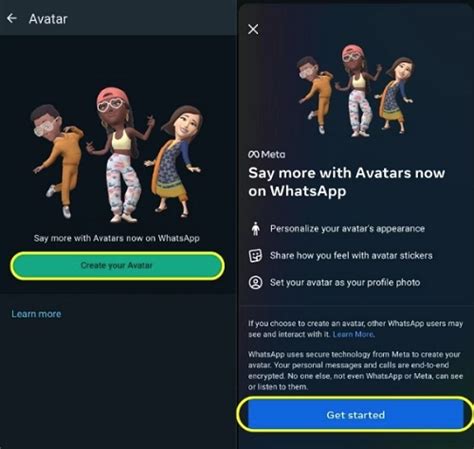
Task: Tap the blue Get started button
Action: (x=356, y=415)
